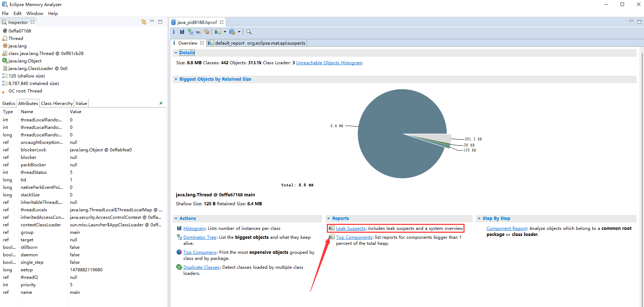Click the Link with Snapshot arrows icon

click(x=144, y=22)
